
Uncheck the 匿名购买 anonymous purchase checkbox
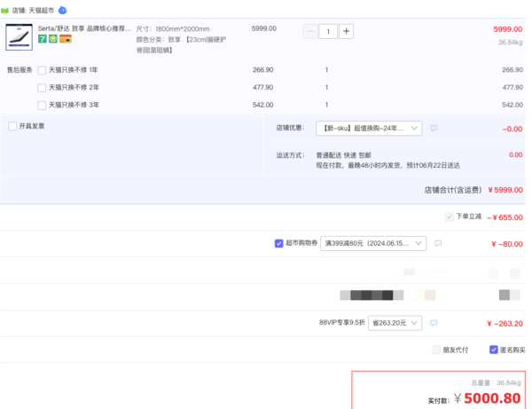(494, 350)
